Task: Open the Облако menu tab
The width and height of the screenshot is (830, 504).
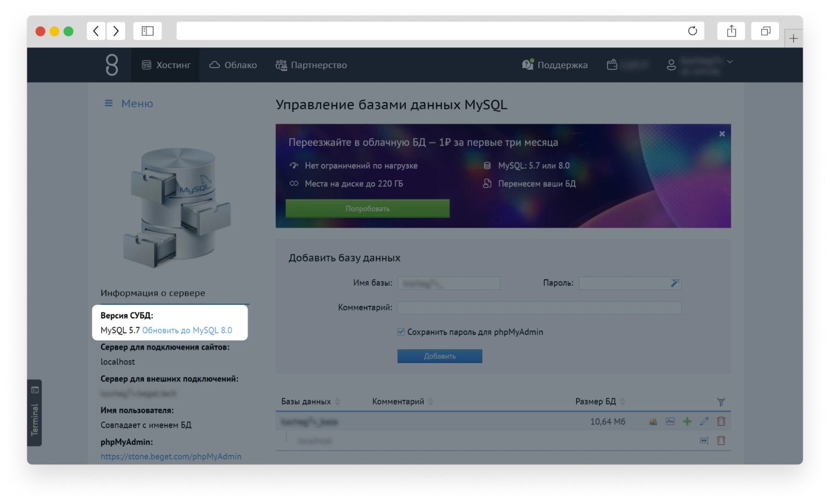Action: (233, 65)
